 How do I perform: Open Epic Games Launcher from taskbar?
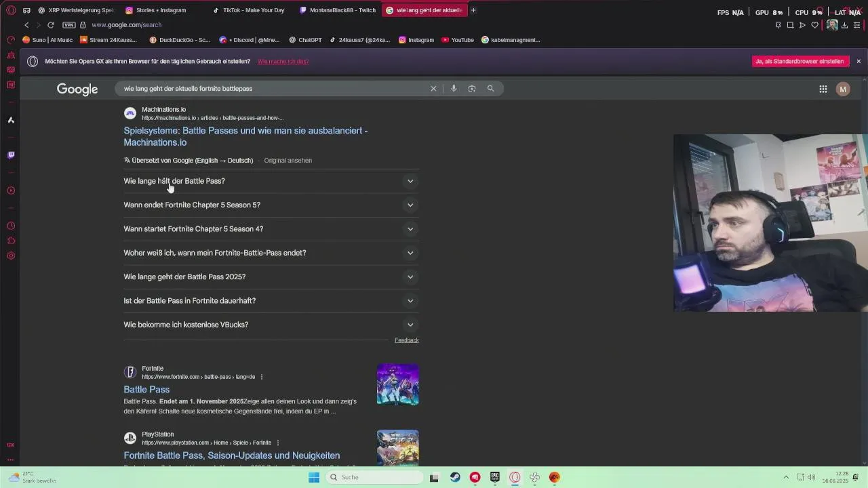point(495,477)
